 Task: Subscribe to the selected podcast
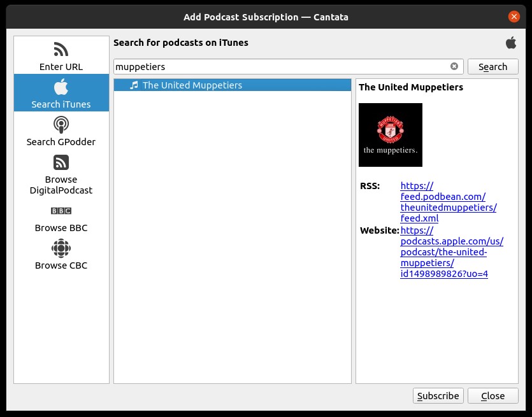tap(438, 395)
